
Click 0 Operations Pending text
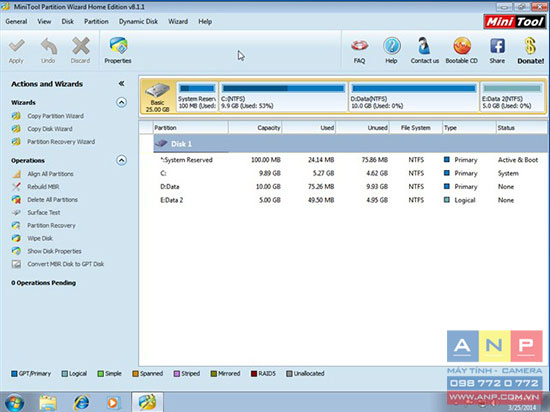pyautogui.click(x=43, y=283)
